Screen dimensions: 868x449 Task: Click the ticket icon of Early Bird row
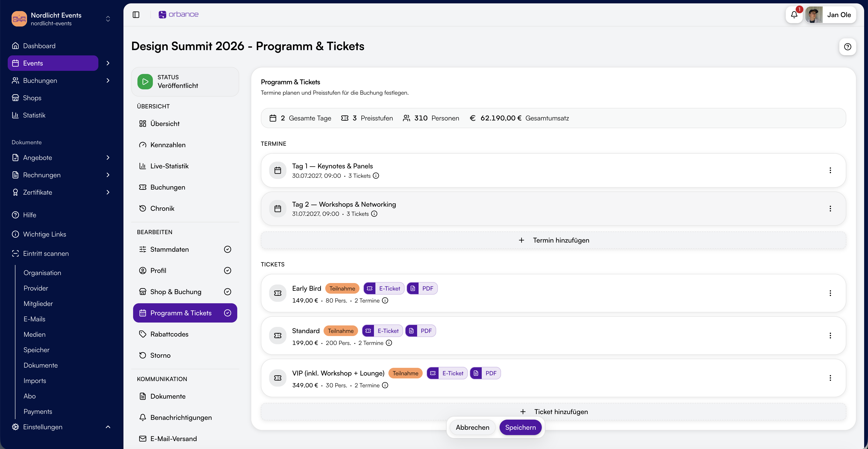tap(278, 293)
